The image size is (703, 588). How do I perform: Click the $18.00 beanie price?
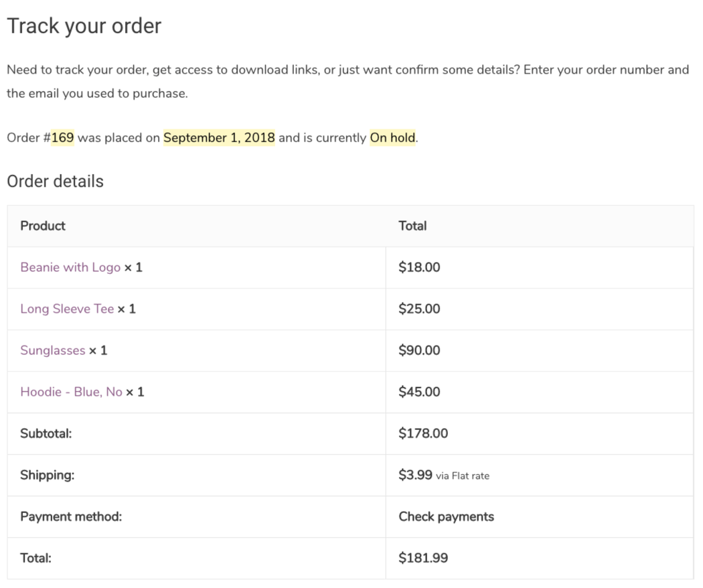[x=419, y=267]
